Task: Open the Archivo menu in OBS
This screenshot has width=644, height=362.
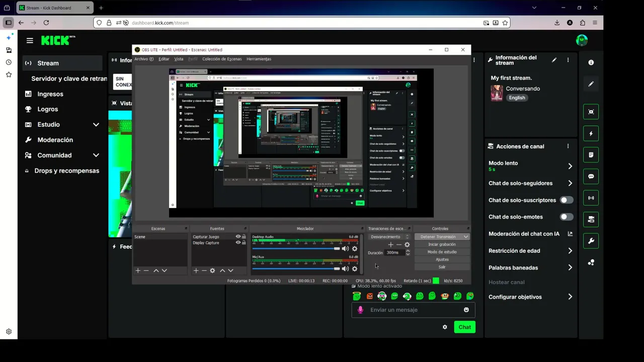Action: [x=143, y=59]
